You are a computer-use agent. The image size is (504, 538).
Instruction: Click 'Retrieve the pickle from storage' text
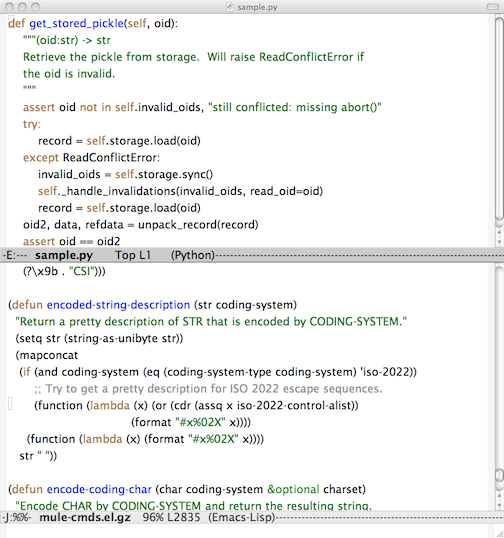pos(111,57)
